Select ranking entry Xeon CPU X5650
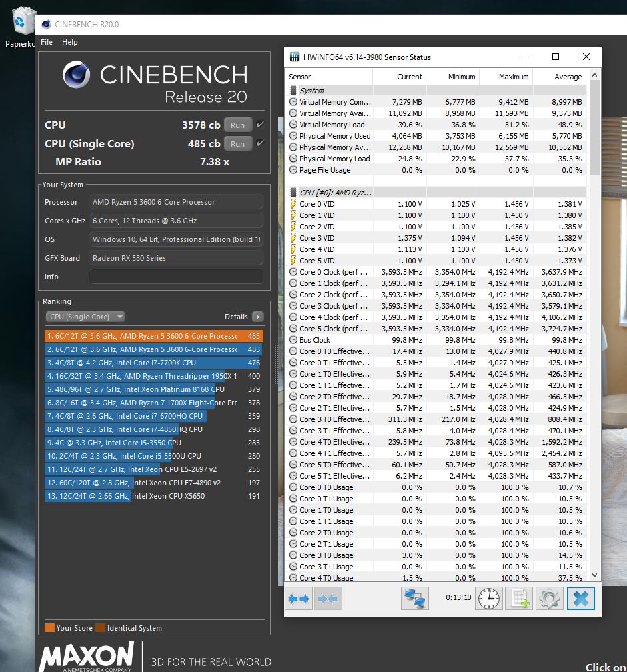The width and height of the screenshot is (627, 672). tap(154, 496)
